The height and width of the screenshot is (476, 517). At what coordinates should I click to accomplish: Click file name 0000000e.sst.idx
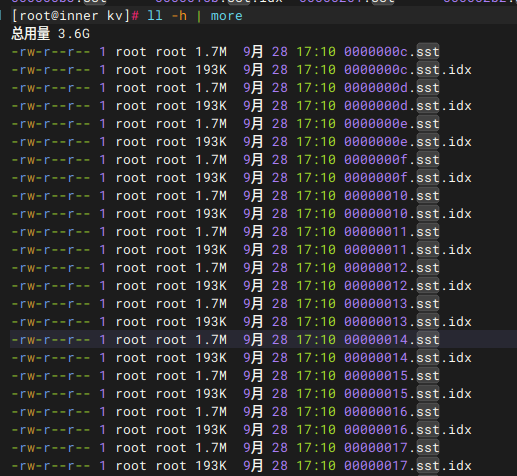(x=408, y=142)
